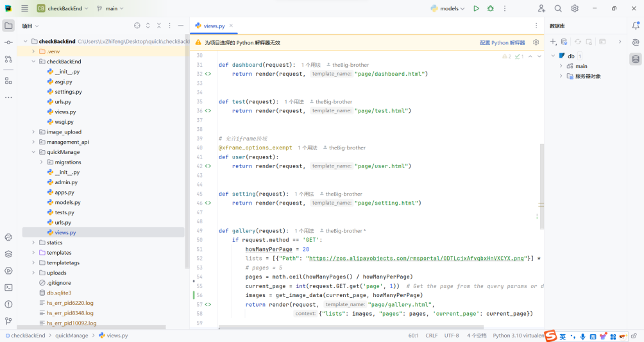
Task: Click the UTF-8 encoding in status bar
Action: [x=452, y=335]
